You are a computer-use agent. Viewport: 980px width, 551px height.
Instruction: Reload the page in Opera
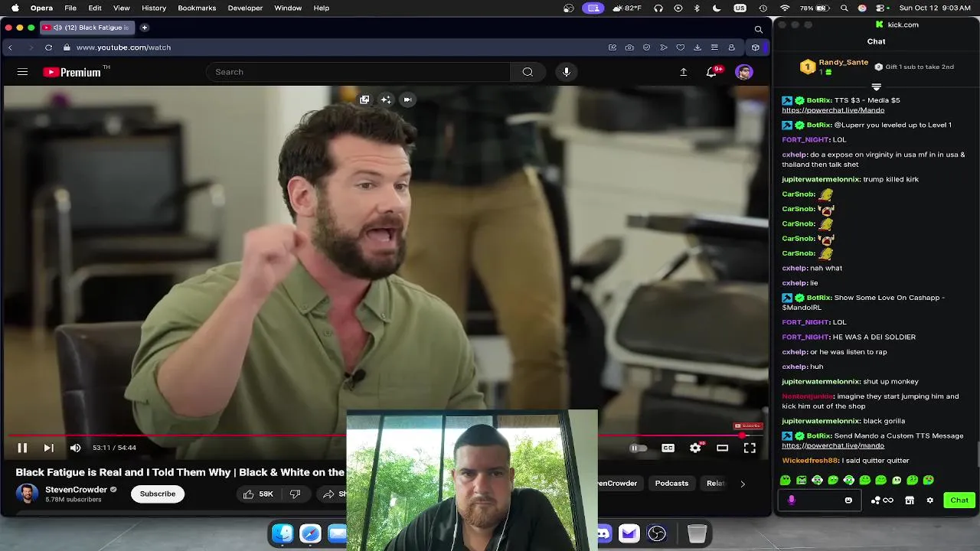click(x=48, y=47)
